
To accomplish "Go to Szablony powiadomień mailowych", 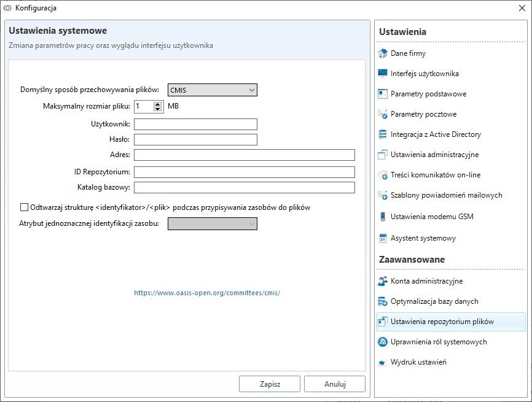I will (446, 195).
